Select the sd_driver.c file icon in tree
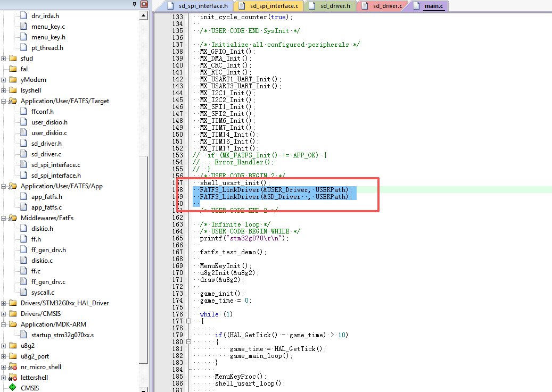Screen dimensions: 552x392 tap(23, 154)
